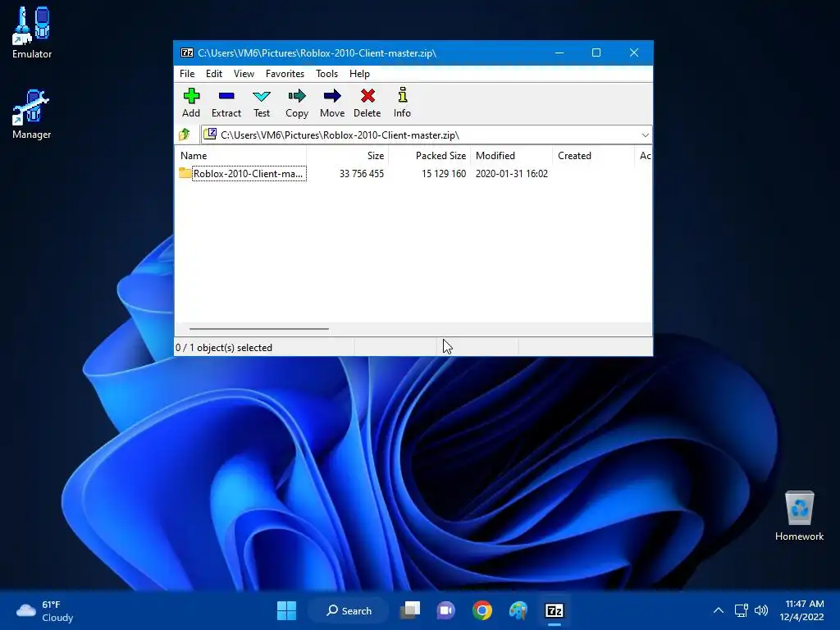
Task: Show hidden system tray icons
Action: coord(719,610)
